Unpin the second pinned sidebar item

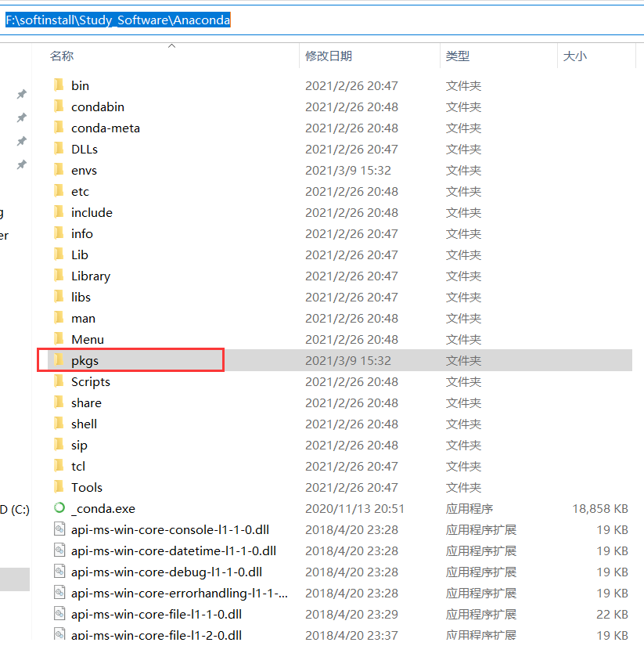point(21,118)
